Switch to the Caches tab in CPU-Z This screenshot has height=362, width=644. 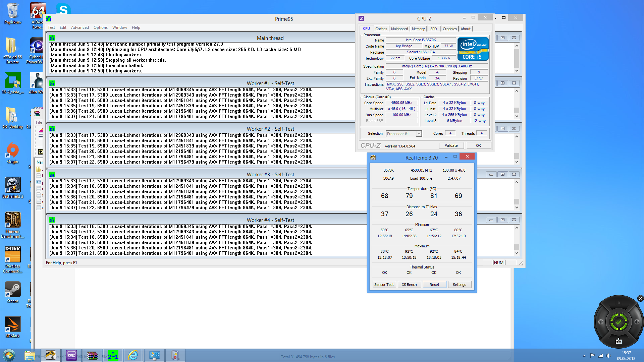click(381, 29)
